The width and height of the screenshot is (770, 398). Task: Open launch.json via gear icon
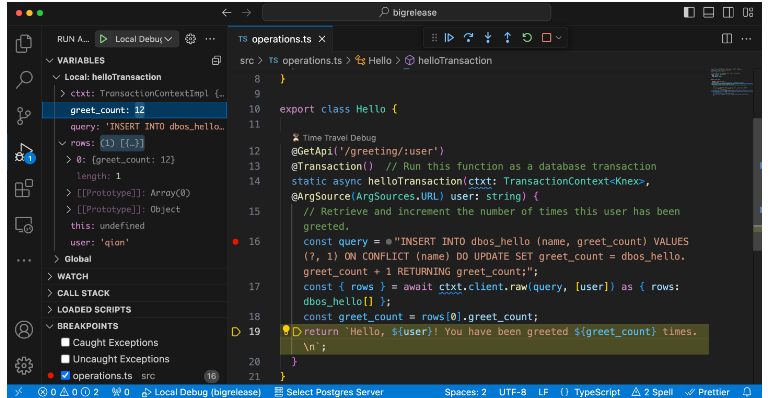tap(191, 39)
